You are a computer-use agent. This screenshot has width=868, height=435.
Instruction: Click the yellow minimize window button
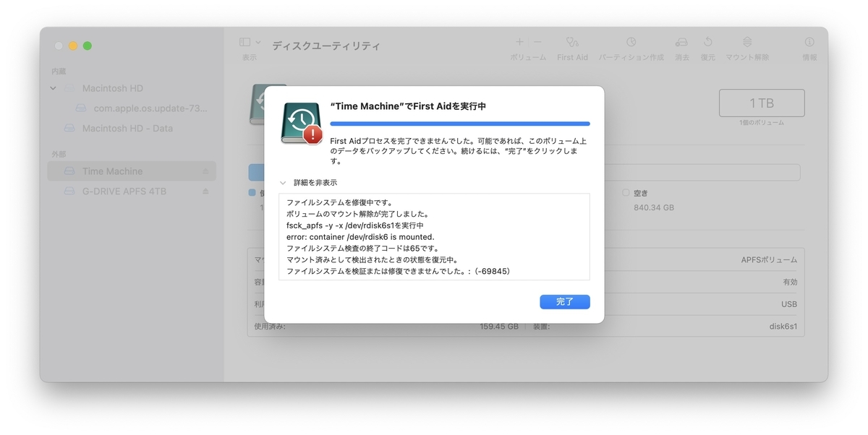pos(73,46)
